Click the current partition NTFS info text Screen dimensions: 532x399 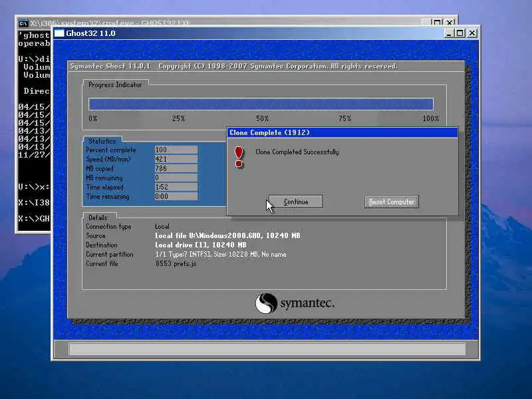tap(221, 254)
